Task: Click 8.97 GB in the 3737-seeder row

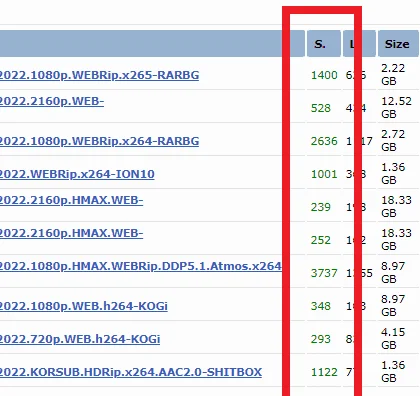Action: (x=393, y=273)
